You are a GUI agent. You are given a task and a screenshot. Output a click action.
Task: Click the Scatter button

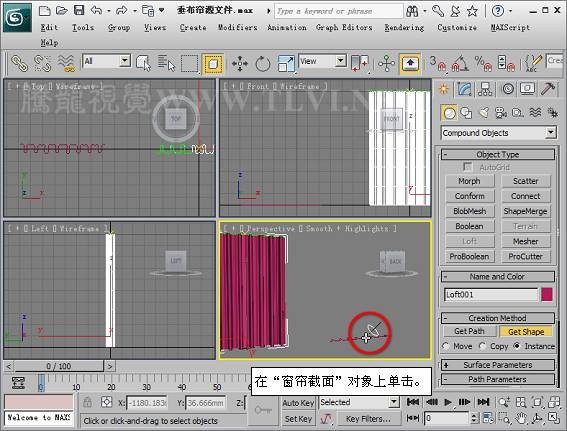(525, 181)
